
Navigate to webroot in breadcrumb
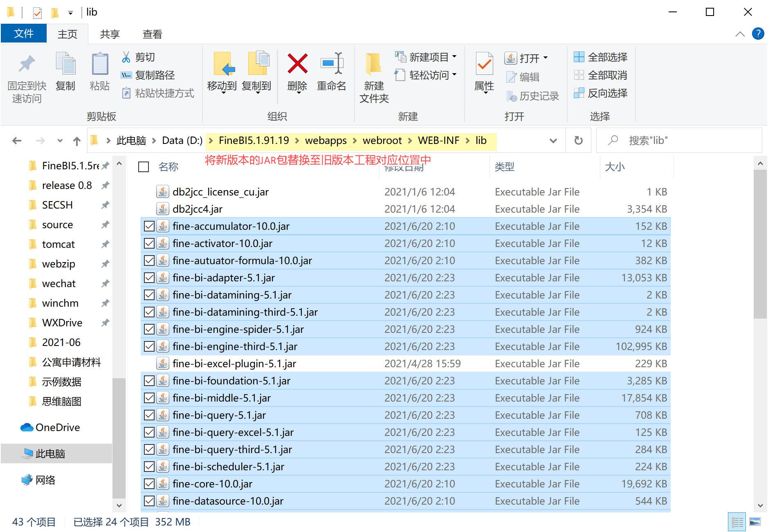coord(382,141)
